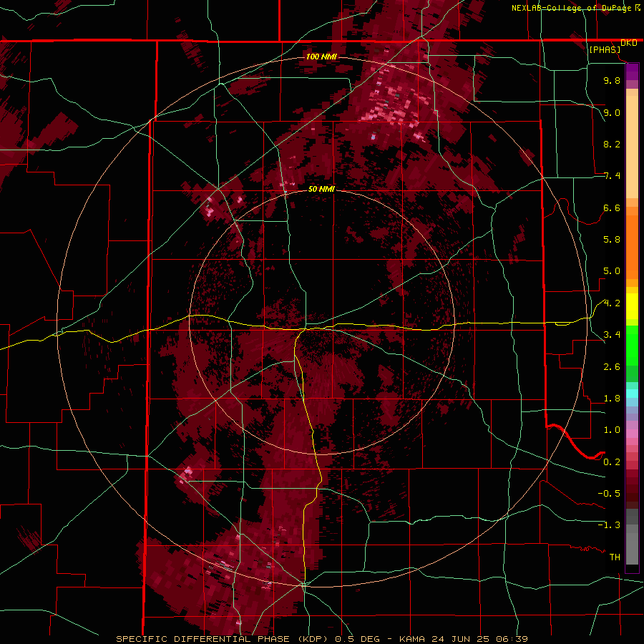
Task: Click the SPECIFIC DIFFERENTIAL PHASE (KDP) title text
Action: pos(223,639)
